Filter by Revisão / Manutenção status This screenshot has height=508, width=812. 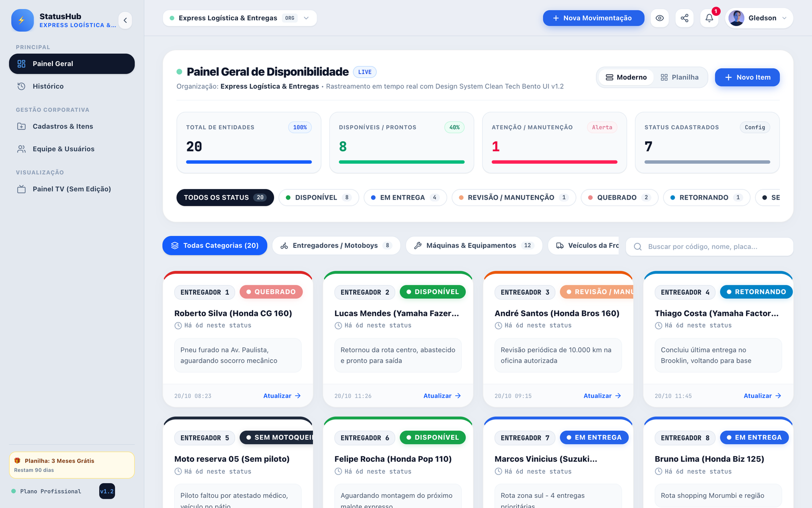point(514,198)
